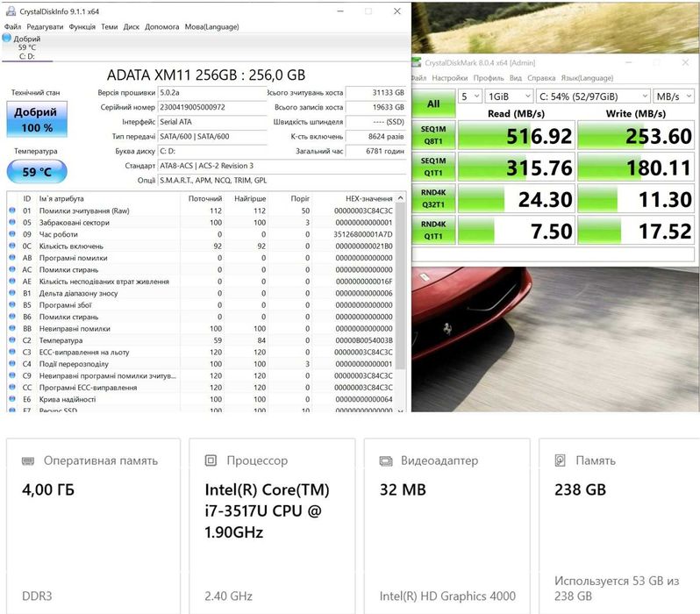Image resolution: width=700 pixels, height=614 pixels.
Task: Open the Вид menu in CrystalDiskMark
Action: [x=516, y=78]
